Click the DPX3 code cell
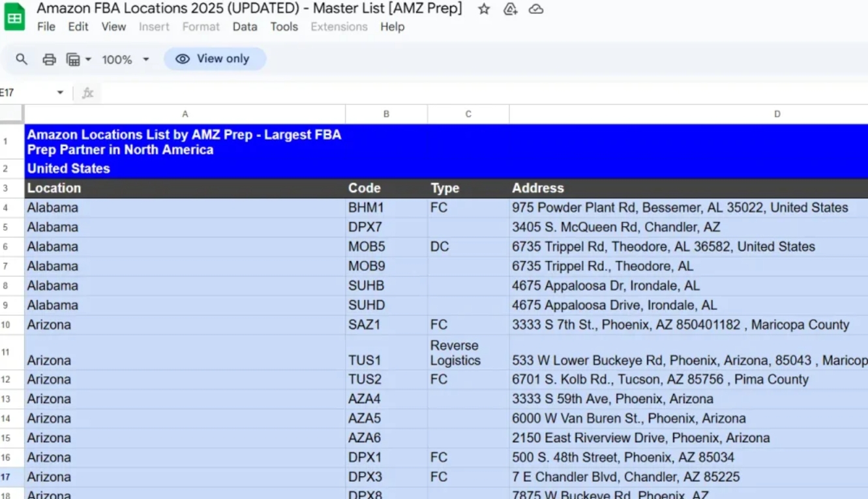868x499 pixels. point(386,477)
